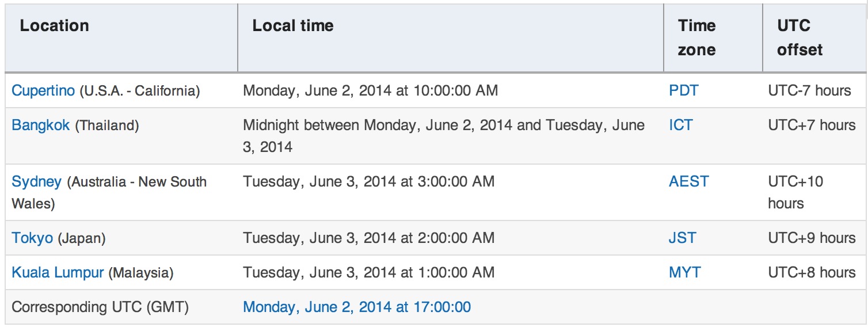Click the Cupertino 10:00:00 AM local time
868x327 pixels.
point(370,91)
